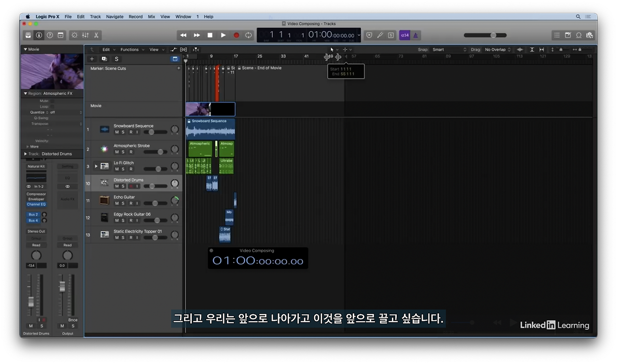617x364 pixels.
Task: Start playback with Play button
Action: (223, 35)
